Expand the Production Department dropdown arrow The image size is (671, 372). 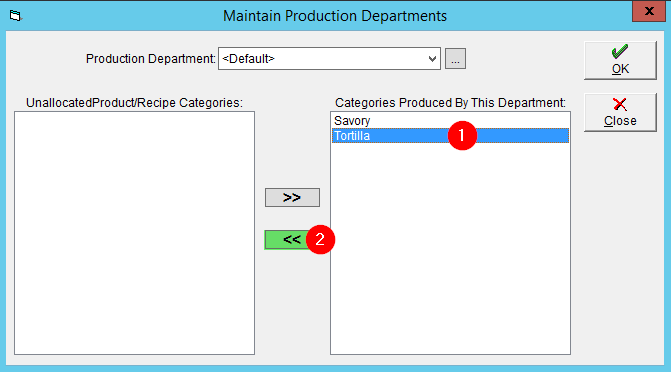coord(432,59)
